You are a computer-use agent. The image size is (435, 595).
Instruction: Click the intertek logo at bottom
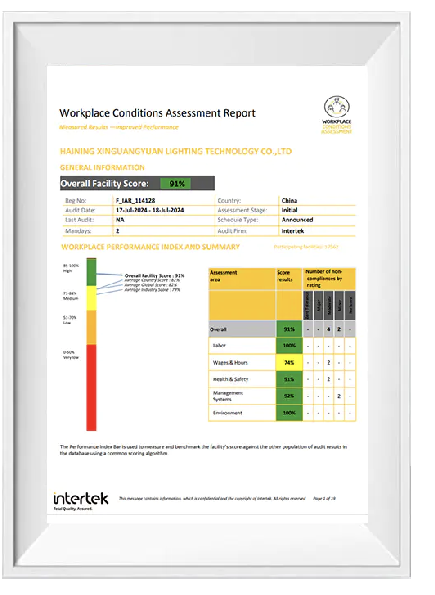[x=81, y=501]
